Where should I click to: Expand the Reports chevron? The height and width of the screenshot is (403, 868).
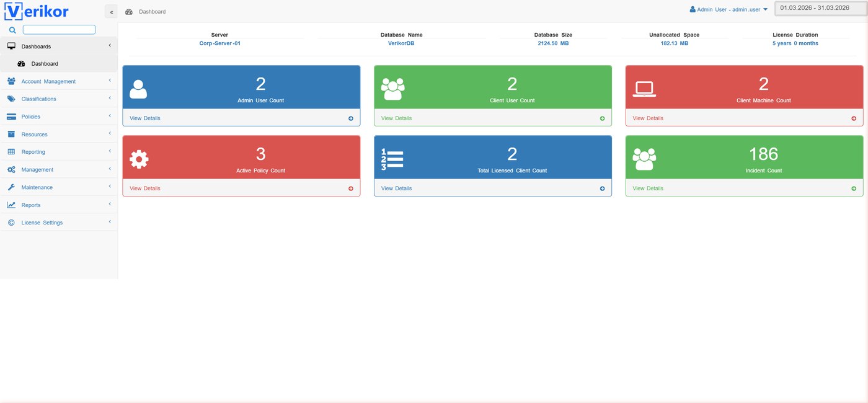click(110, 204)
